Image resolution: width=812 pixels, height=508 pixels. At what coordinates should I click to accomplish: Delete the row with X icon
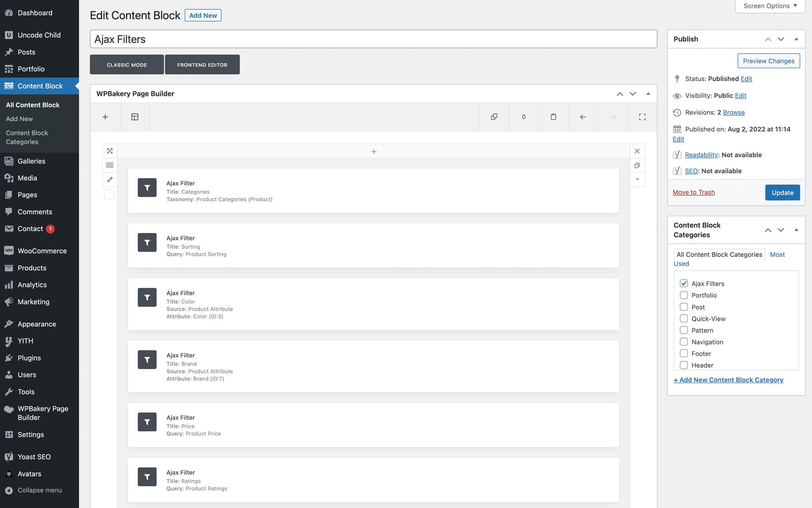pyautogui.click(x=637, y=151)
